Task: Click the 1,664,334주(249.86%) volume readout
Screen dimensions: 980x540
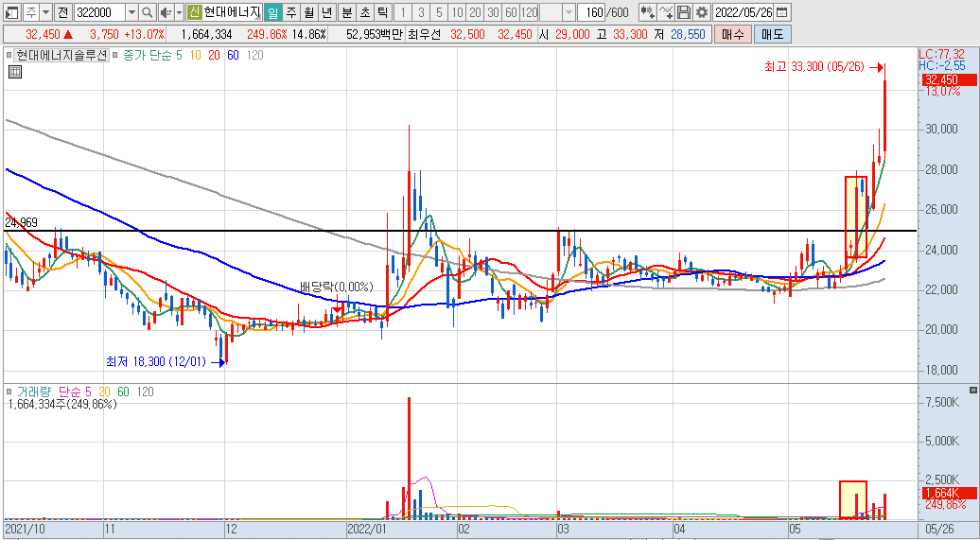Action: tap(62, 404)
